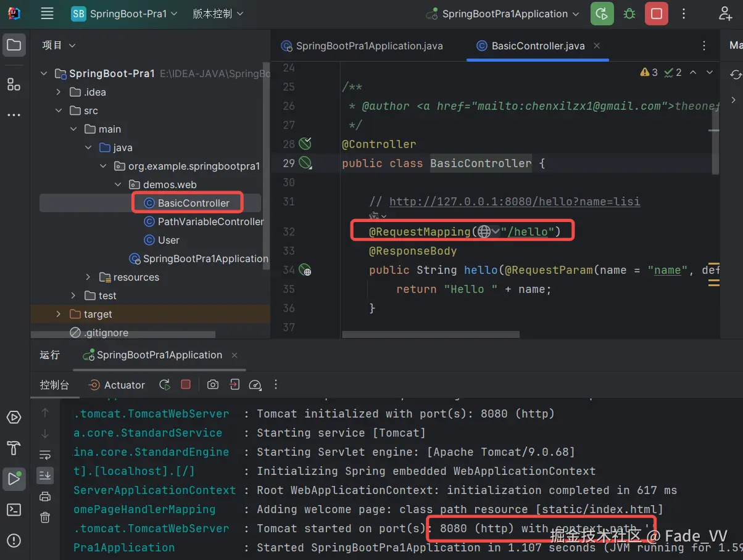Select .gitignore file in project tree
The image size is (743, 560).
[99, 332]
